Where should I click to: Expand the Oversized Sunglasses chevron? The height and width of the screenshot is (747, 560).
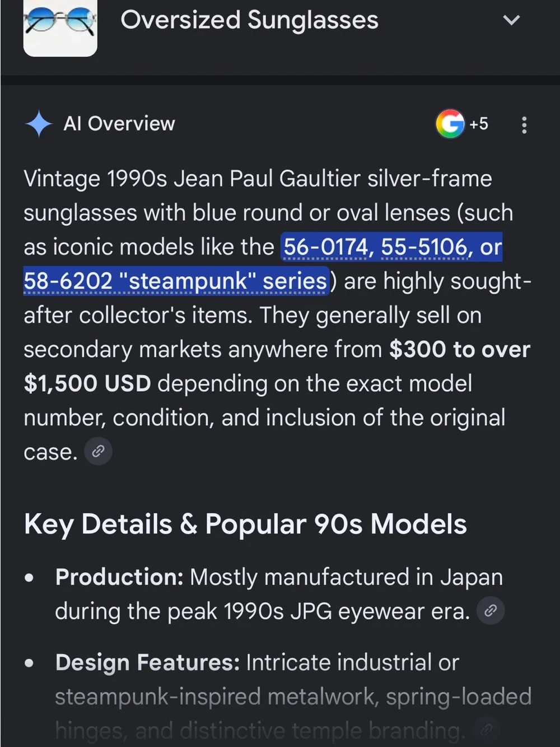point(511,21)
